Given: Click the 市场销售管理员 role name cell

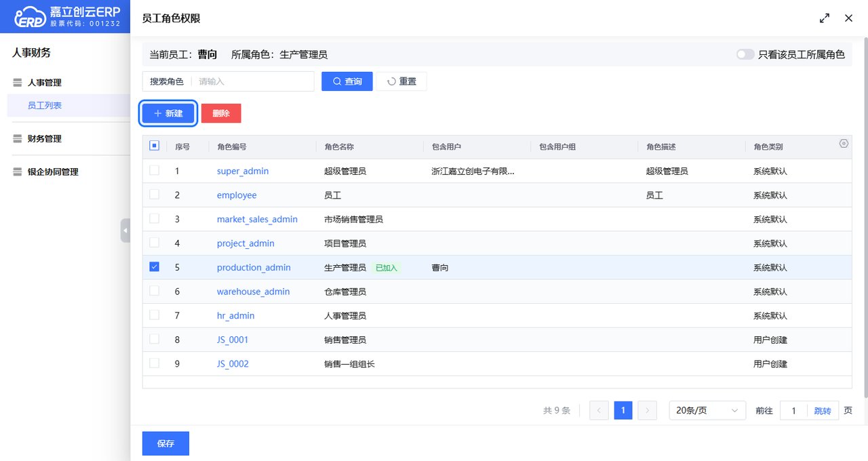Looking at the screenshot, I should click(x=353, y=219).
